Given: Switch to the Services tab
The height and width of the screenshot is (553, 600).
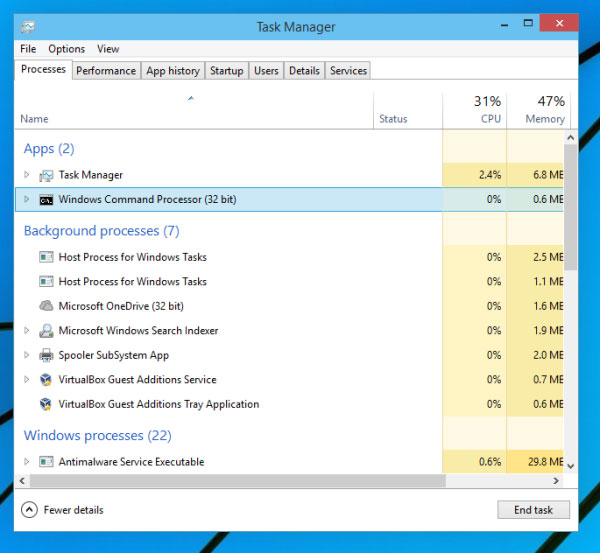Looking at the screenshot, I should point(348,71).
